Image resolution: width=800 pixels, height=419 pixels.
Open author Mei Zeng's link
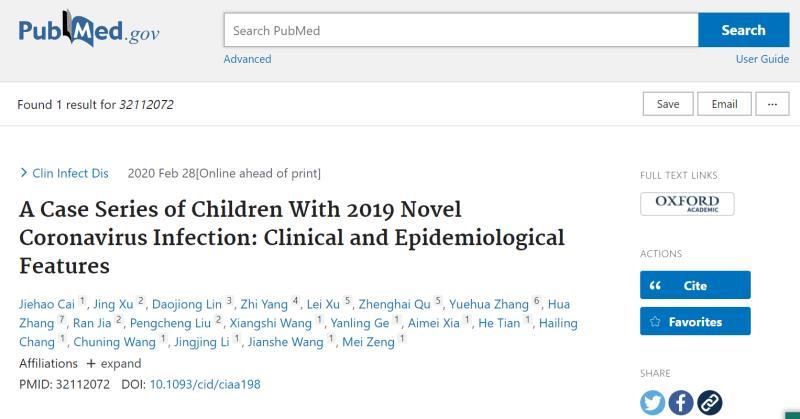pos(368,344)
